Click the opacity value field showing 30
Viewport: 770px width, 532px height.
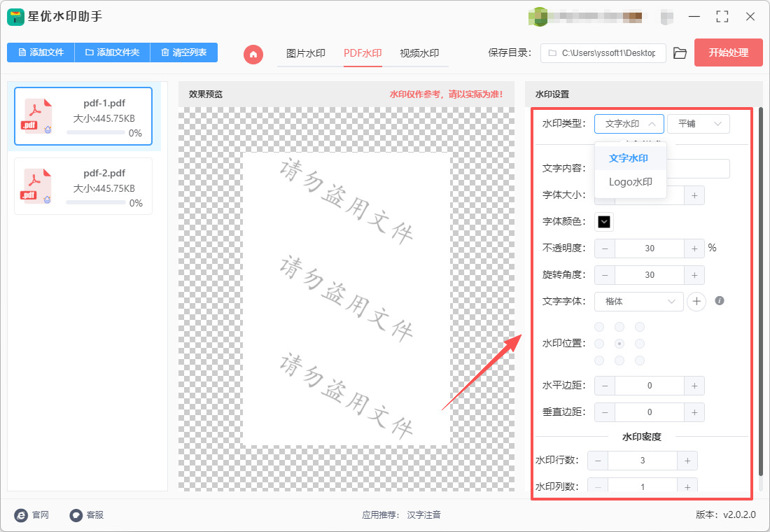pos(650,248)
